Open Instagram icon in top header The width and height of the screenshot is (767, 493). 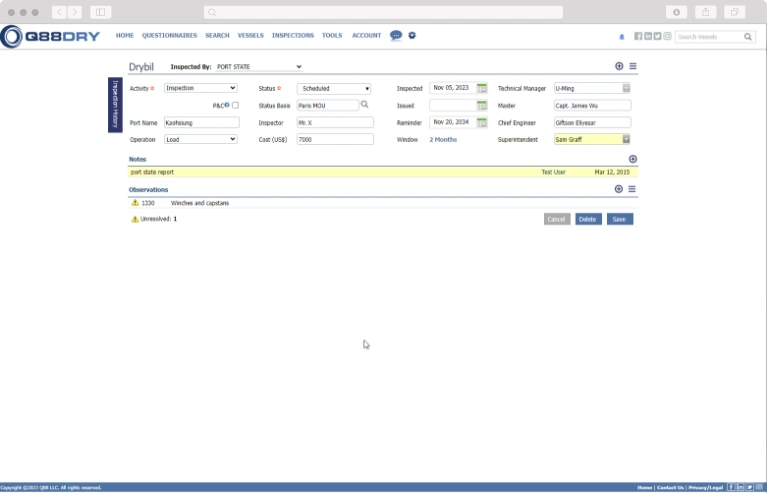[667, 36]
